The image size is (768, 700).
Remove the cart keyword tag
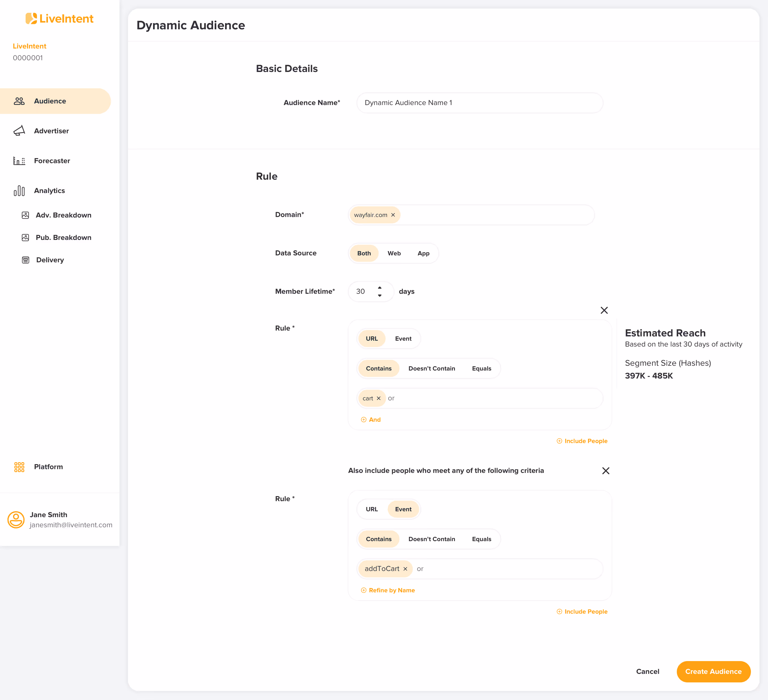(379, 398)
